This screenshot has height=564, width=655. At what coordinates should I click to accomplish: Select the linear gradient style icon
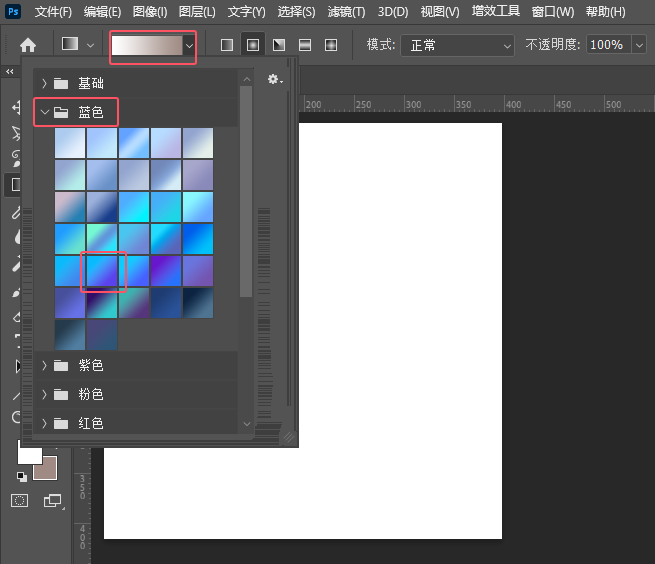pyautogui.click(x=227, y=45)
